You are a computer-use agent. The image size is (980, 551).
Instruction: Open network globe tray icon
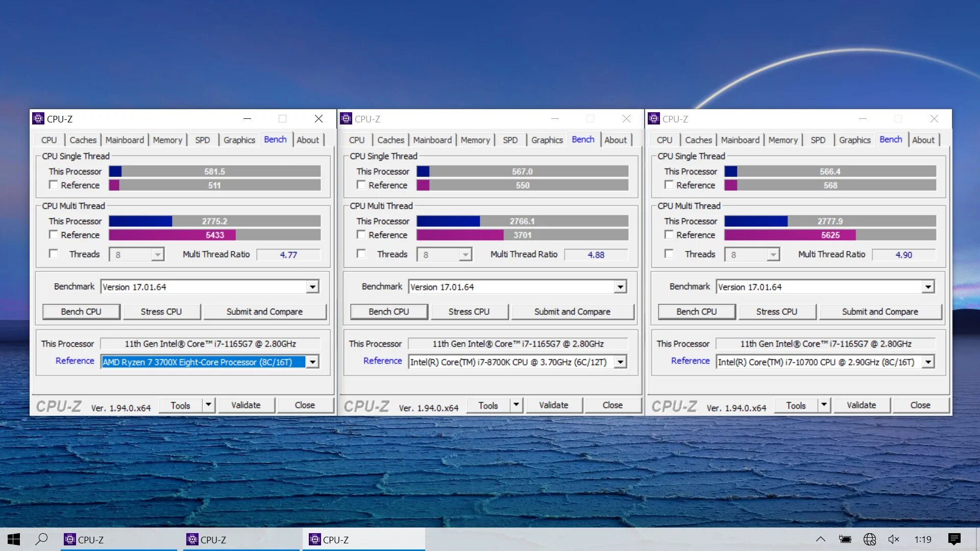tap(869, 539)
